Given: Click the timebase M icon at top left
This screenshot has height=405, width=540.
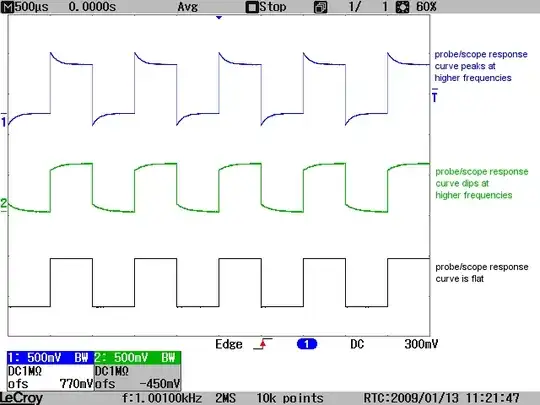Looking at the screenshot, I should click(7, 7).
